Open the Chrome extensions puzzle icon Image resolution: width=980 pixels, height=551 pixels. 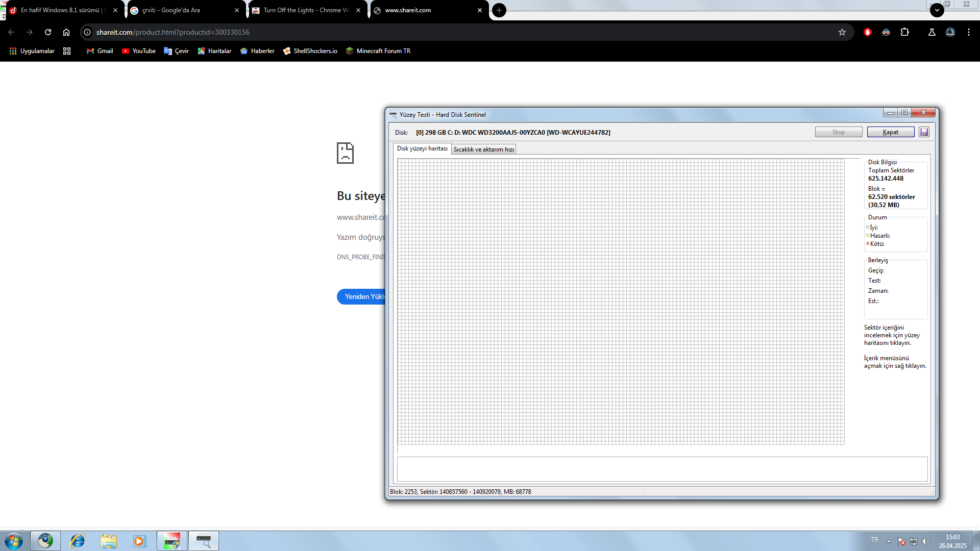click(x=904, y=32)
